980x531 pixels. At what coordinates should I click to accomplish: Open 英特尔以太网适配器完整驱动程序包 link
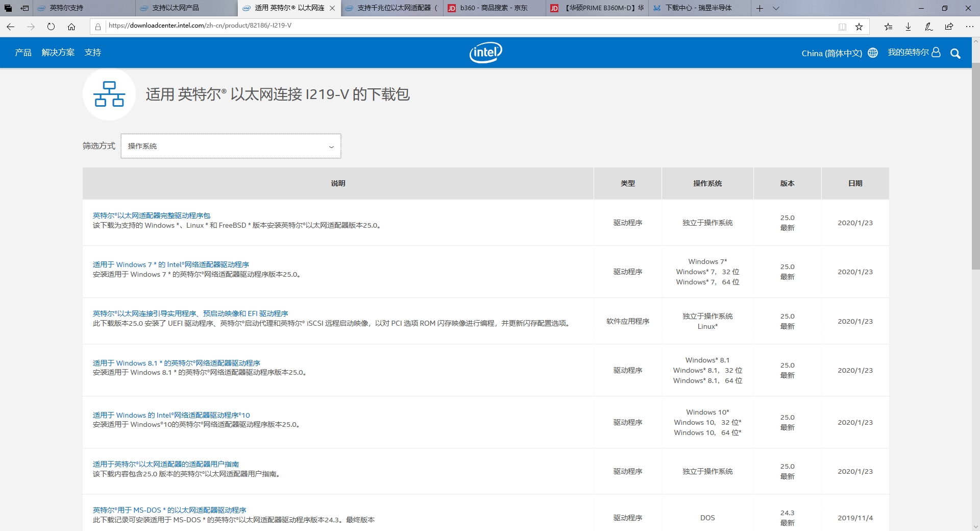[x=152, y=215]
